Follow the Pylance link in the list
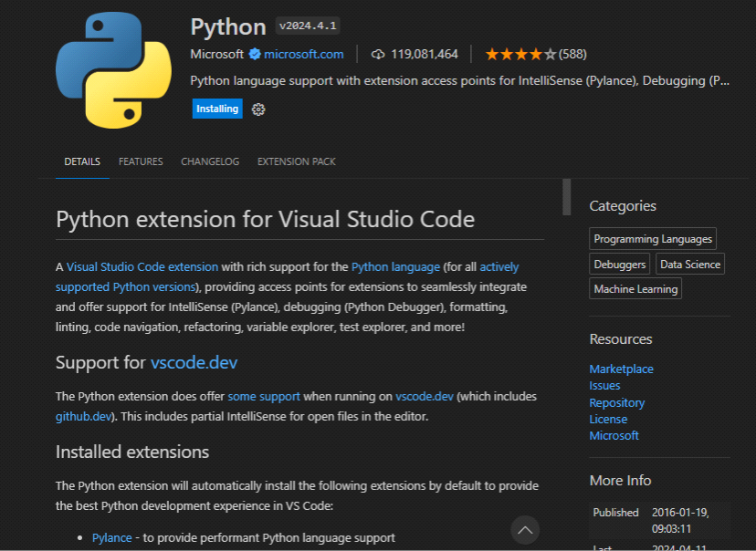 click(x=111, y=538)
